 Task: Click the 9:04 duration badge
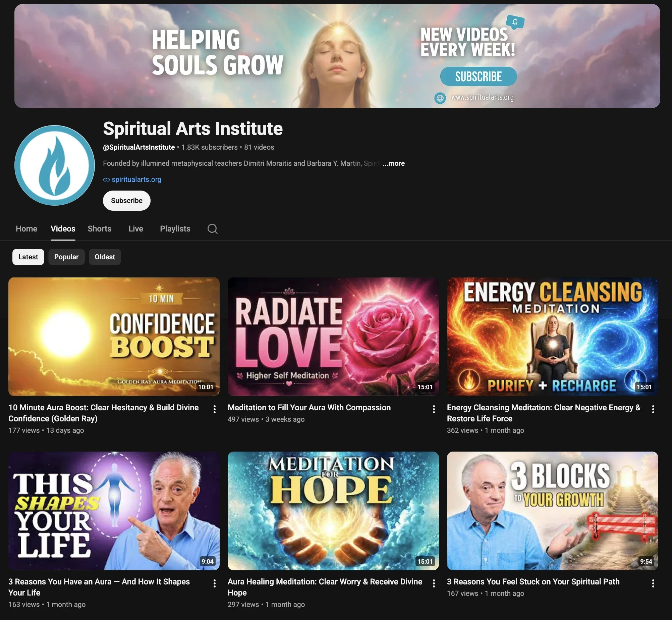208,561
